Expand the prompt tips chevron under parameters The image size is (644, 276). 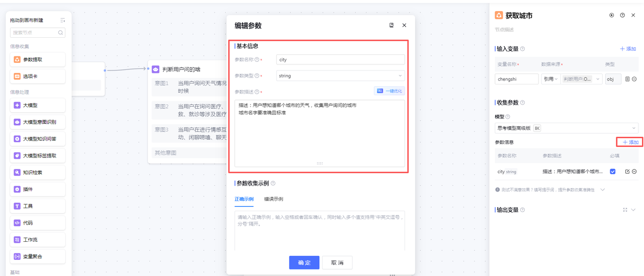(603, 190)
